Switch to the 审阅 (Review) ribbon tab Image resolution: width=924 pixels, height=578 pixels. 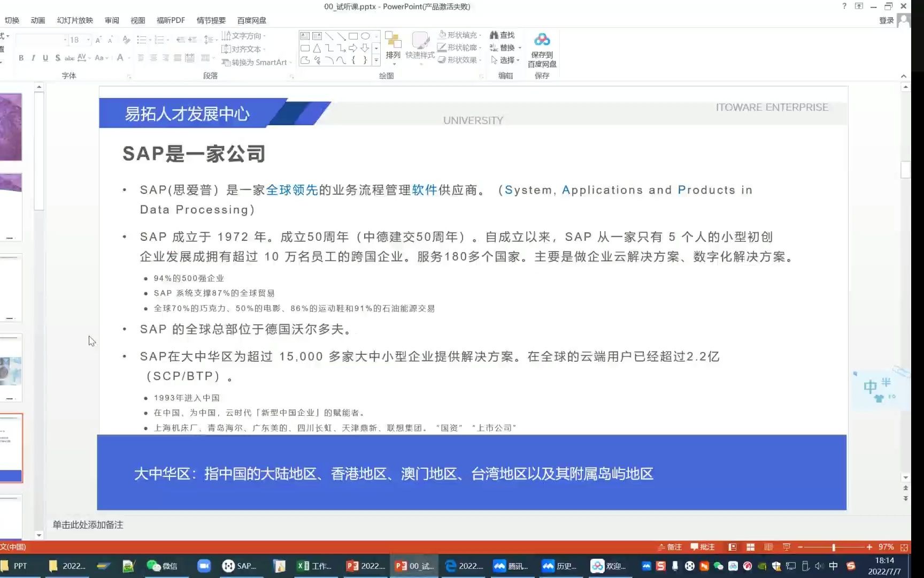[x=111, y=20]
